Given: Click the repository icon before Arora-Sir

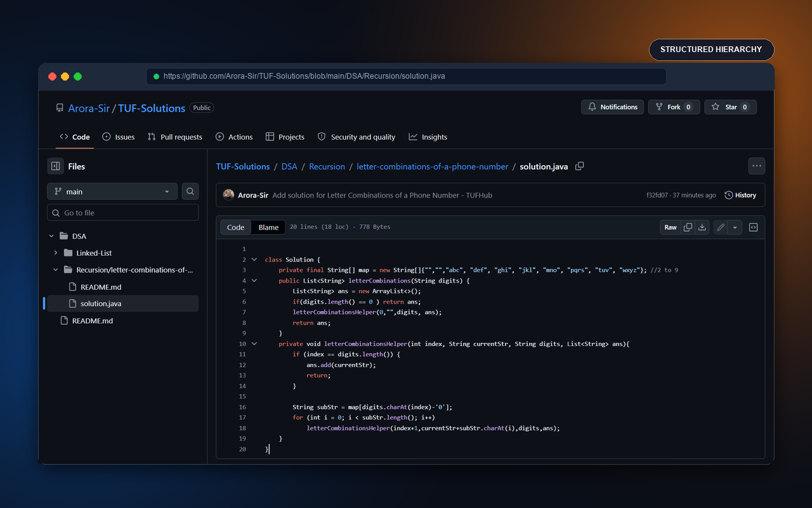Looking at the screenshot, I should coord(60,108).
